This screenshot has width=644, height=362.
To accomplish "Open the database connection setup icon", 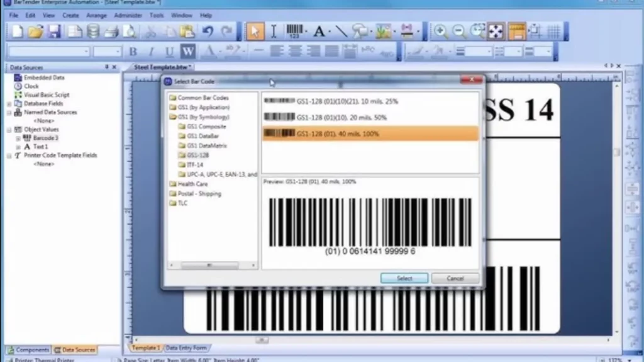I will coord(93,31).
